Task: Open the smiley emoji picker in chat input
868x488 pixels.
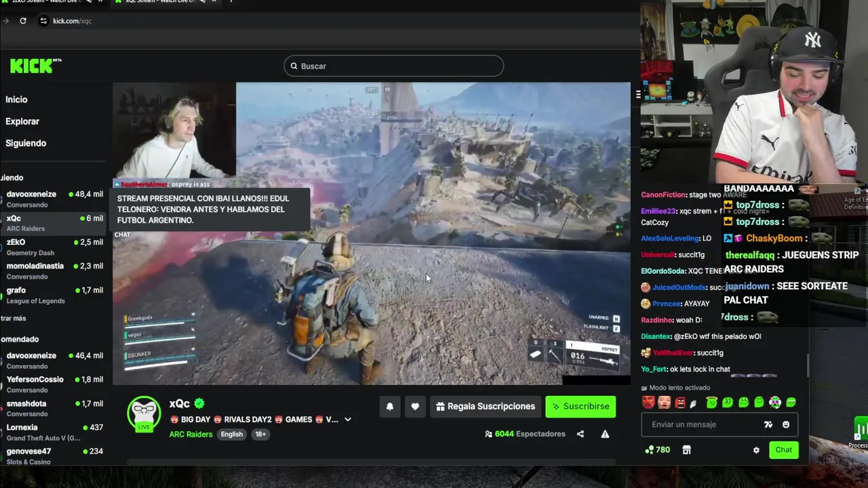Action: tap(786, 424)
